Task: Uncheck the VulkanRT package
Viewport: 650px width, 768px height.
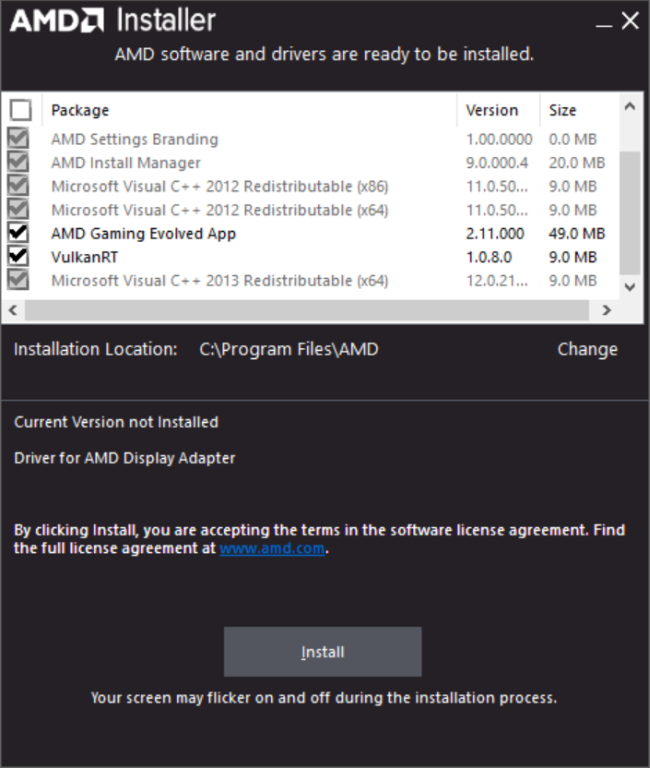Action: (18, 256)
